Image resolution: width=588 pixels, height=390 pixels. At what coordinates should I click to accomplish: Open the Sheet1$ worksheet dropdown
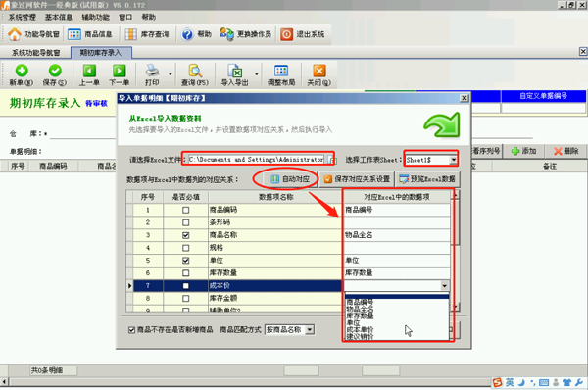454,160
